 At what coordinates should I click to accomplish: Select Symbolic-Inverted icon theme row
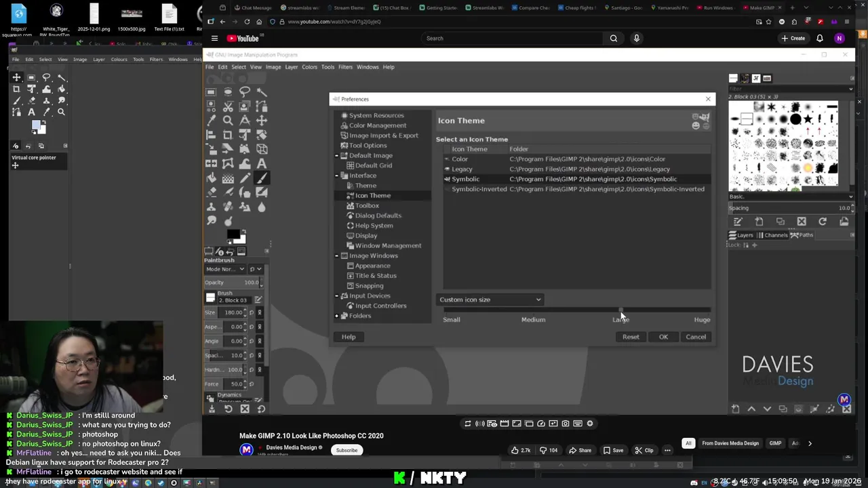coord(576,189)
